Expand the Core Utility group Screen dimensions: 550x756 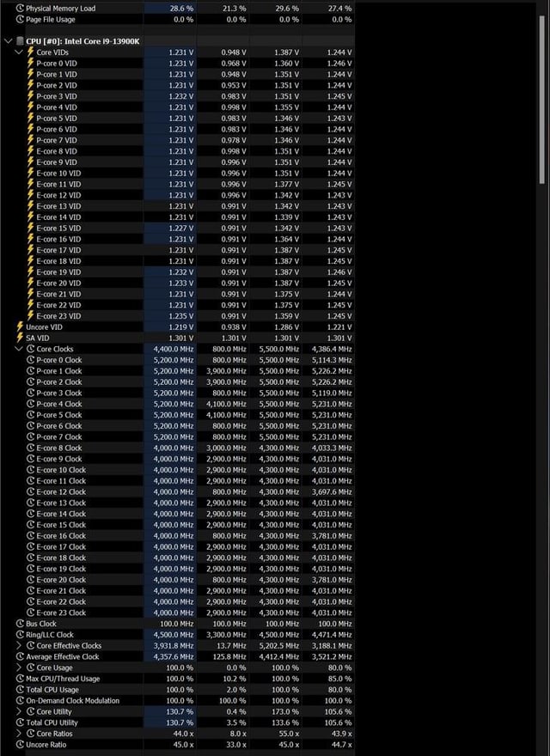pyautogui.click(x=19, y=711)
